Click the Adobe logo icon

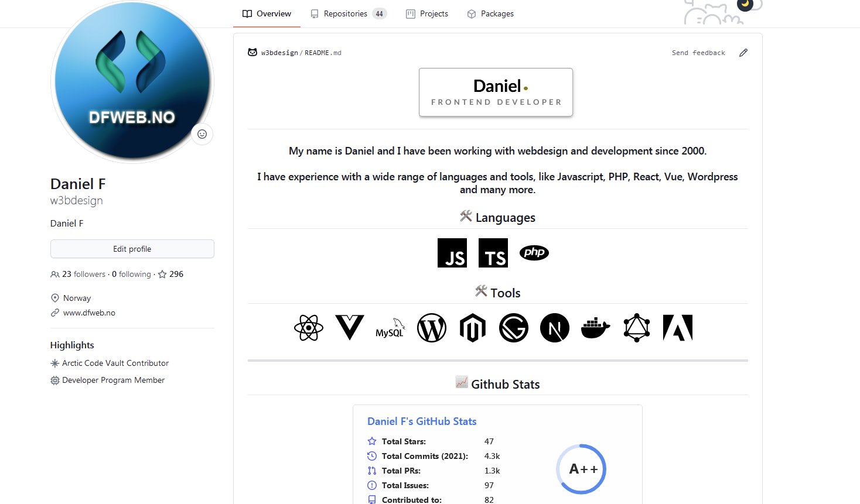click(678, 328)
